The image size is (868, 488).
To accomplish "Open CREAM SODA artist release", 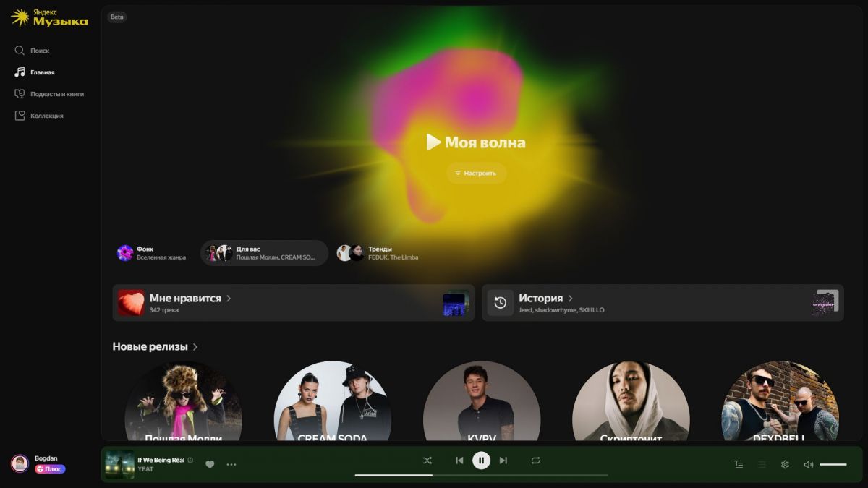I will click(333, 401).
